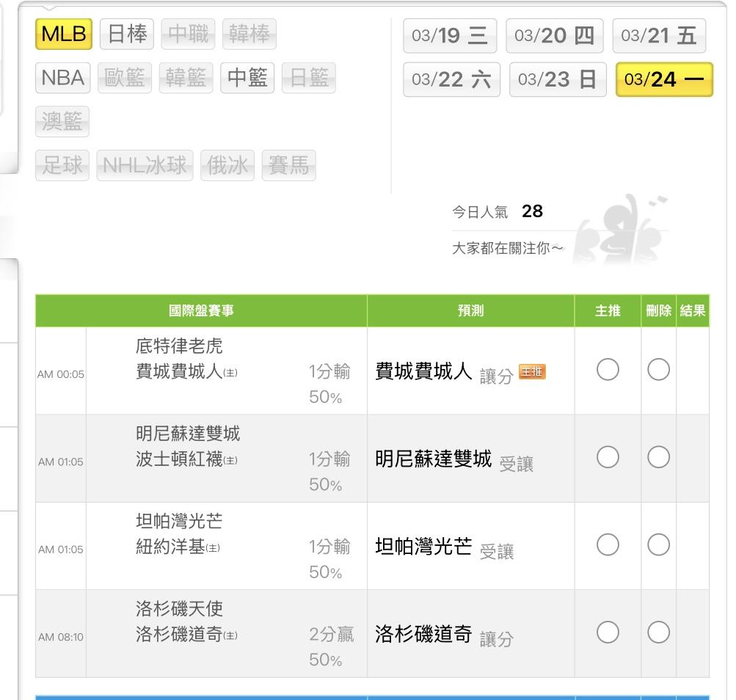Mark 明尼蘇達雙城 game as 主推 pick
This screenshot has width=736, height=700.
[x=608, y=457]
